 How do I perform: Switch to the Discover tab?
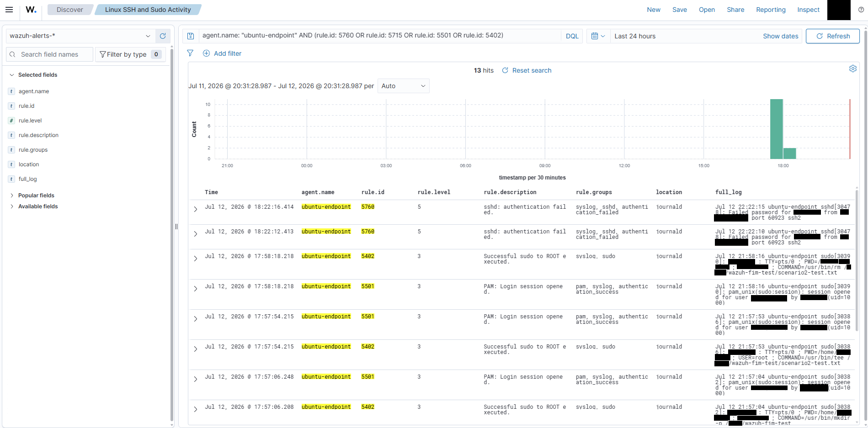click(70, 10)
